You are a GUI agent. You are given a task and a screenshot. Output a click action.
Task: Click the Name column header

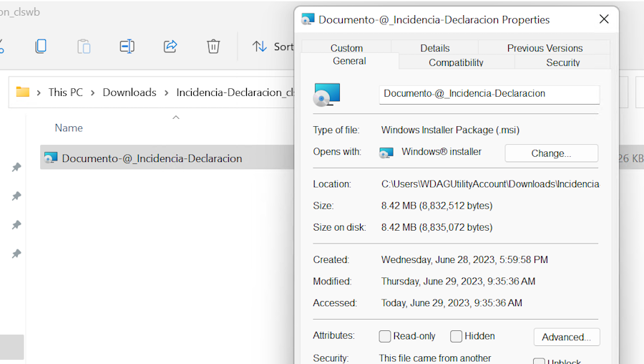[69, 128]
